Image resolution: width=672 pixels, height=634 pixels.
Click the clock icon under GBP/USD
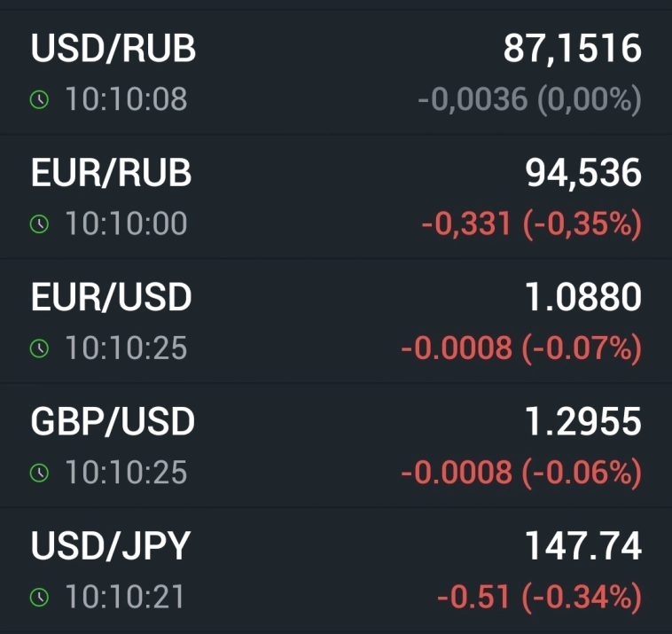pyautogui.click(x=39, y=473)
